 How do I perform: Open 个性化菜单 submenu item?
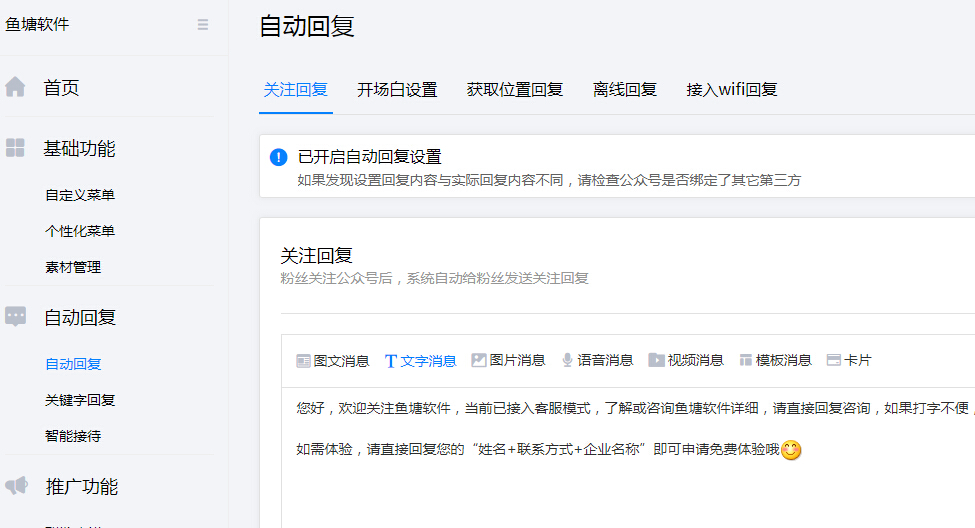(x=80, y=231)
